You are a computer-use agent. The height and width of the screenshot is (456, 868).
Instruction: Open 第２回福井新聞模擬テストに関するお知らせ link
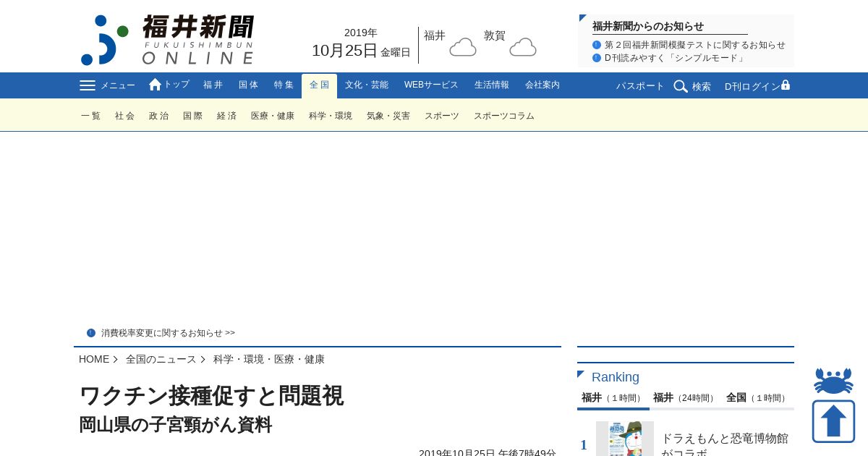point(695,45)
